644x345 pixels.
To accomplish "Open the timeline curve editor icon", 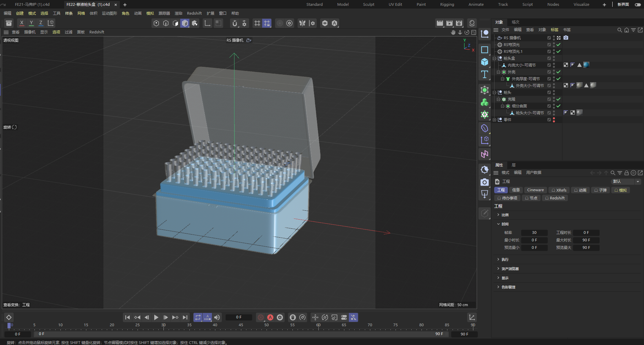I will 472,317.
